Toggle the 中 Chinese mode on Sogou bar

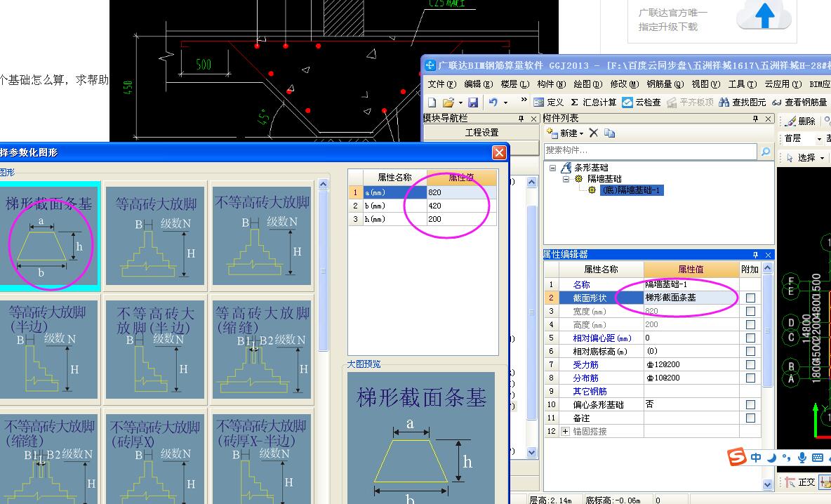point(756,458)
